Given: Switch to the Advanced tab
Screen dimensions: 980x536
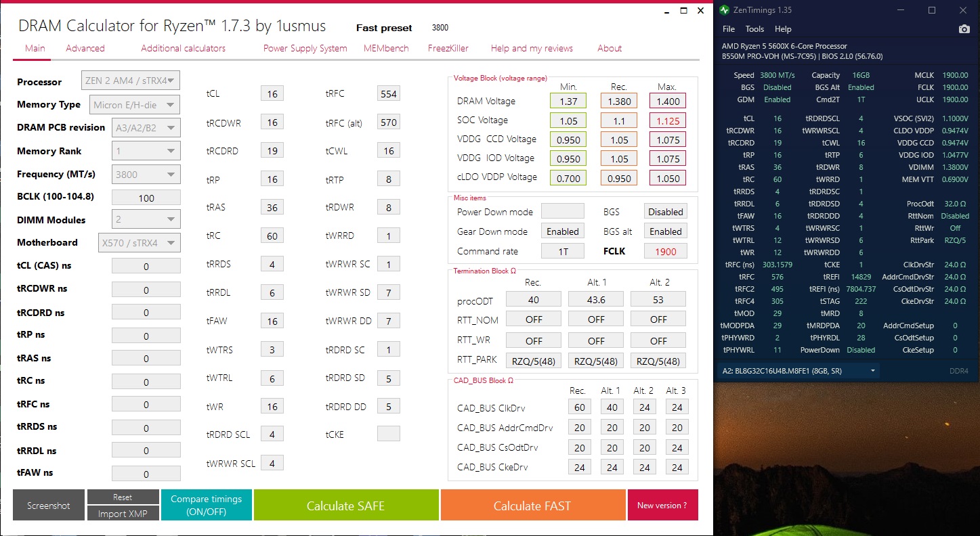Looking at the screenshot, I should (85, 48).
